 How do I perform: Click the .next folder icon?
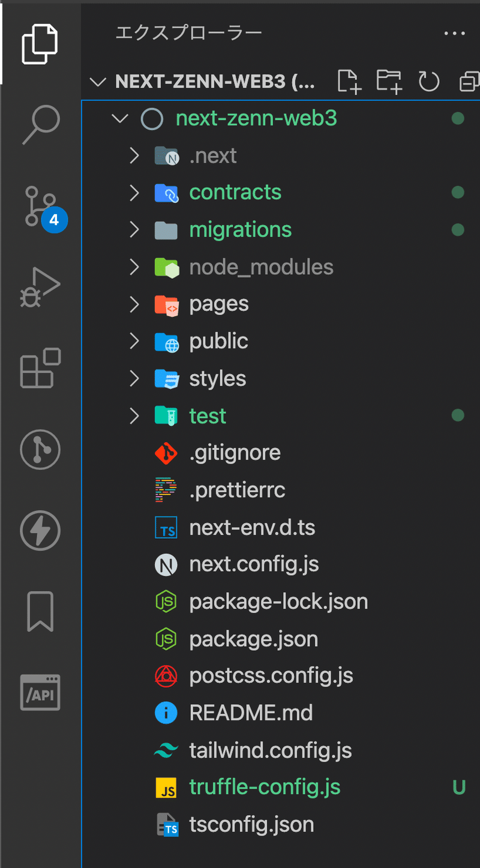click(x=166, y=156)
